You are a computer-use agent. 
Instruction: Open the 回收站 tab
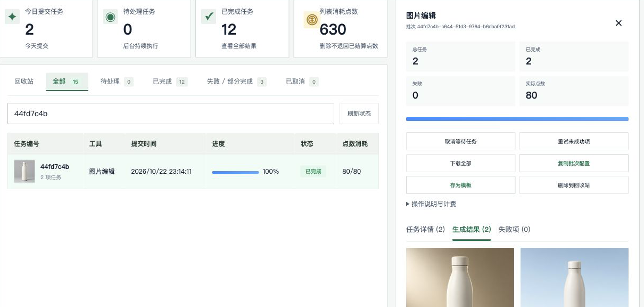coord(24,82)
